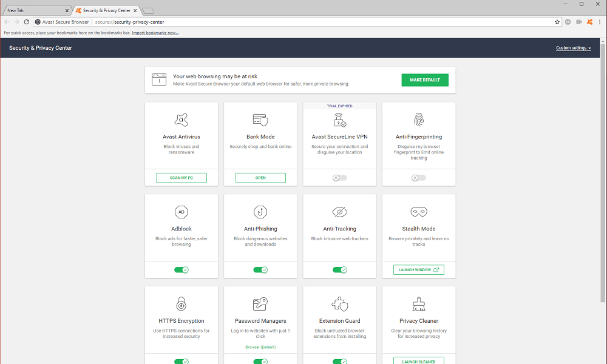Click the Avast Antivirus title text

(181, 137)
